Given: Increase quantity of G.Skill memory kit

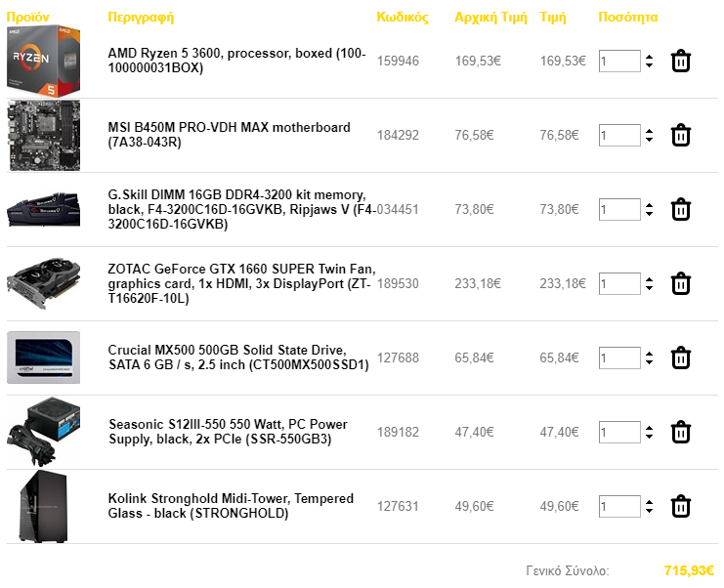Looking at the screenshot, I should [649, 206].
